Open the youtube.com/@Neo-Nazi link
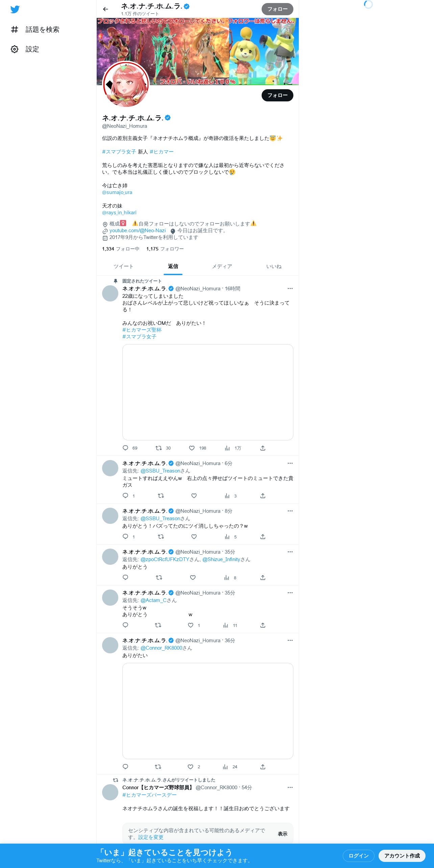Viewport: 434px width, 868px height. coord(138,231)
